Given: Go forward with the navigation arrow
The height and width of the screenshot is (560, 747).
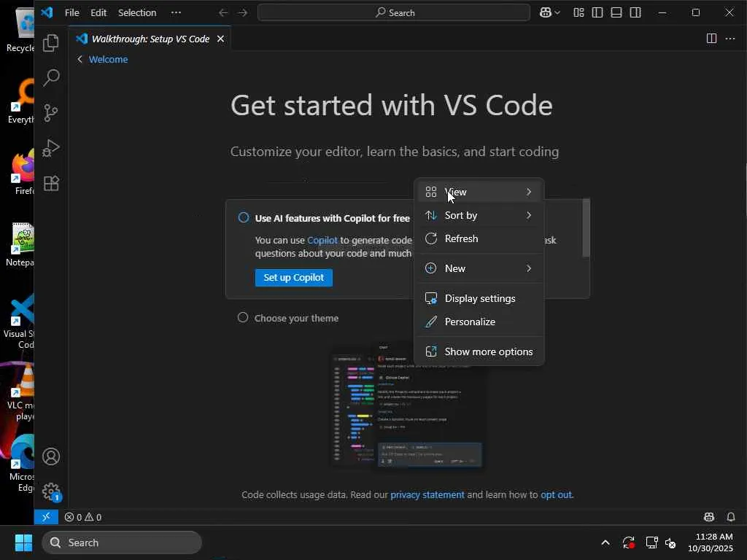Looking at the screenshot, I should point(242,13).
